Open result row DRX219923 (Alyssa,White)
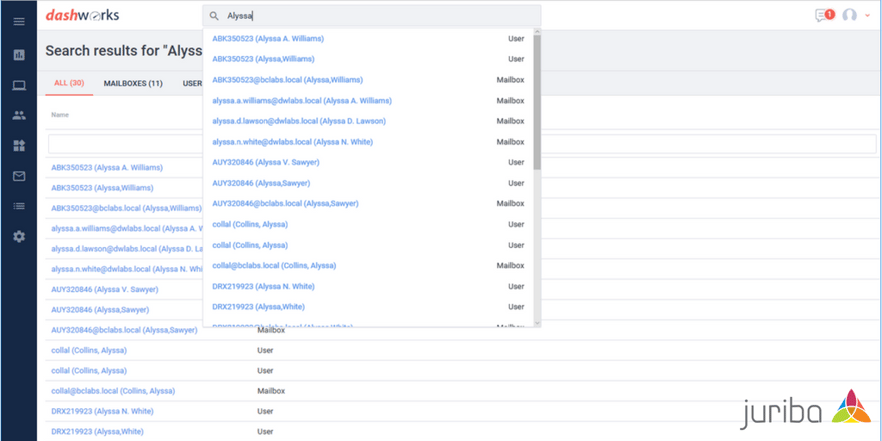 coord(97,431)
